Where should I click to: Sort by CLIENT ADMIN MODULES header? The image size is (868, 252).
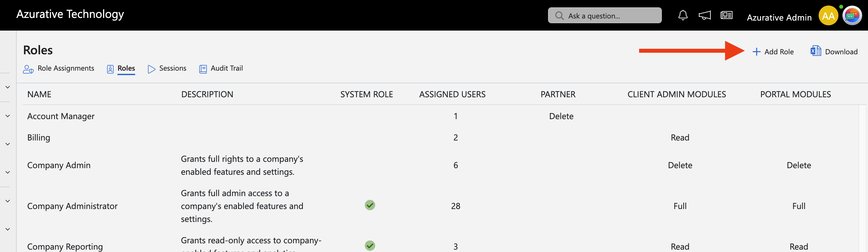click(x=677, y=94)
